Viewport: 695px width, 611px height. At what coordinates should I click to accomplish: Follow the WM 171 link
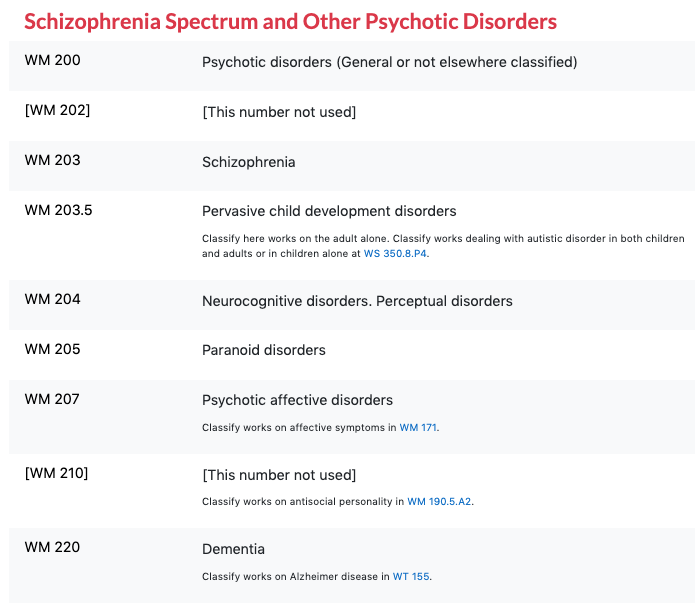418,427
